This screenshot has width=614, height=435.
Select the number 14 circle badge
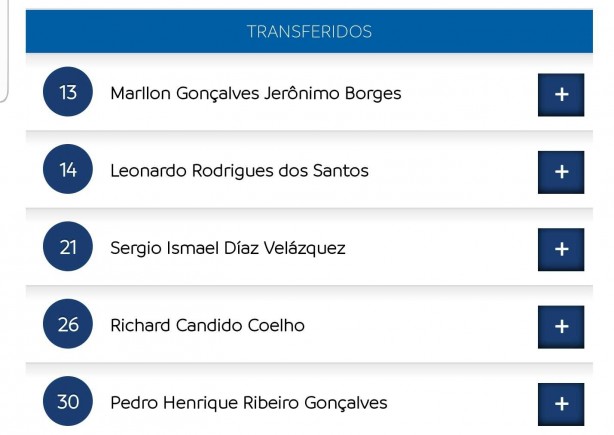68,169
